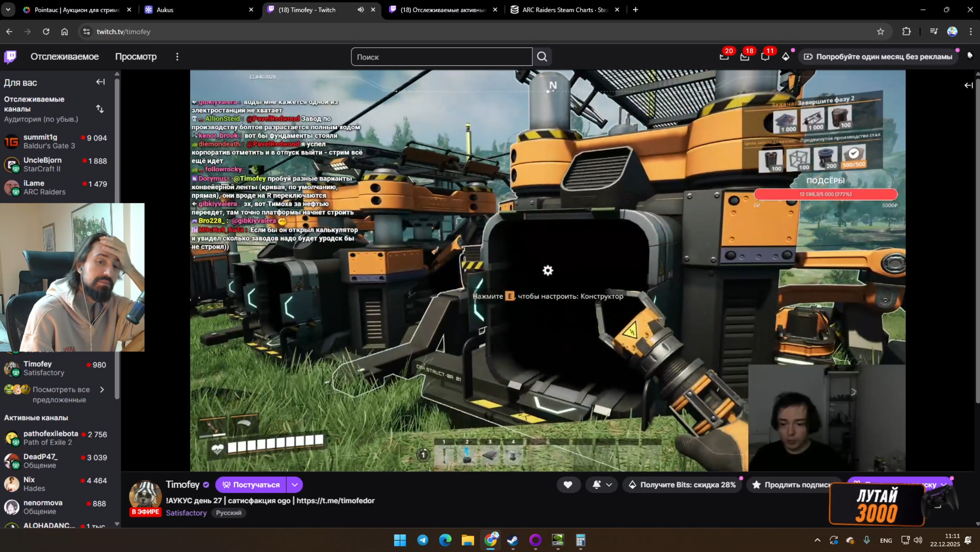The width and height of the screenshot is (980, 552).
Task: Sort followed channels with arrows icon
Action: (100, 109)
